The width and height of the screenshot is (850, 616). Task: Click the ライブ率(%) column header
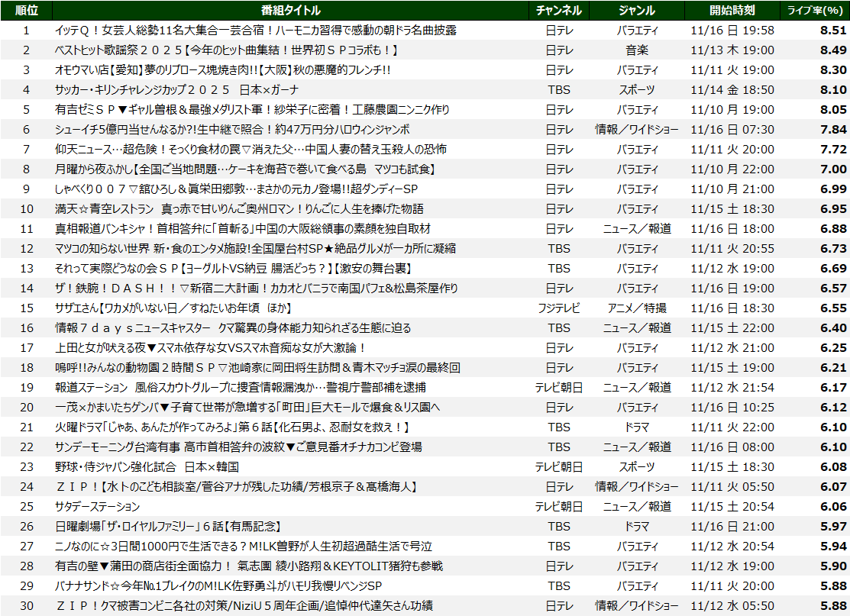point(816,10)
